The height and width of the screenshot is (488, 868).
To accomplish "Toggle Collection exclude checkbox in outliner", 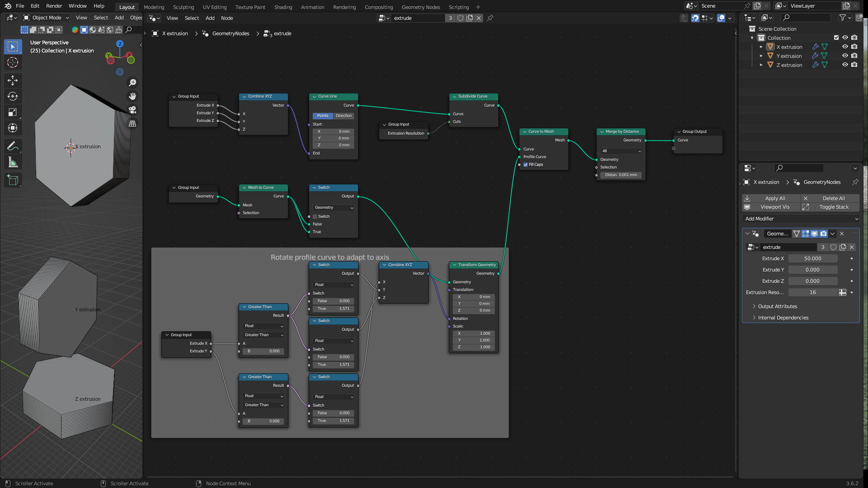I will point(836,38).
